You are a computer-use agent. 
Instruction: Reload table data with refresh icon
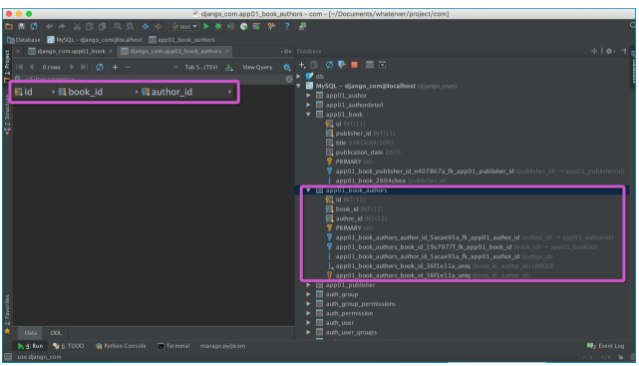pos(99,67)
